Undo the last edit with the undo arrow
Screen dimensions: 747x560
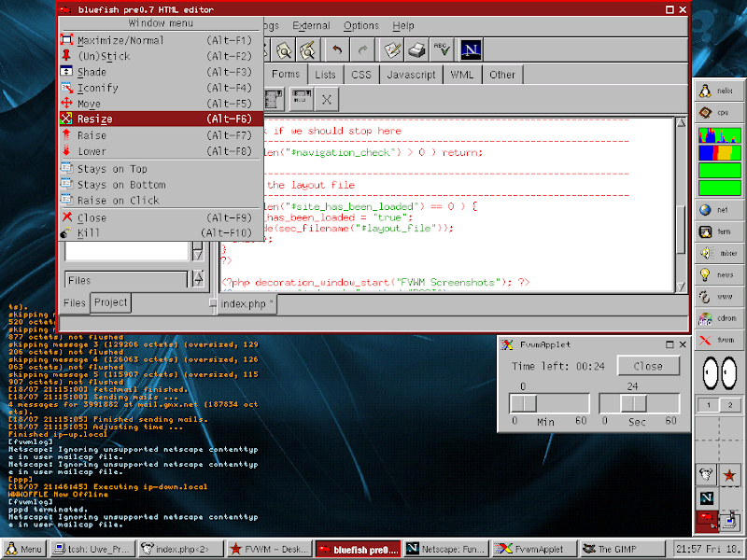coord(337,49)
